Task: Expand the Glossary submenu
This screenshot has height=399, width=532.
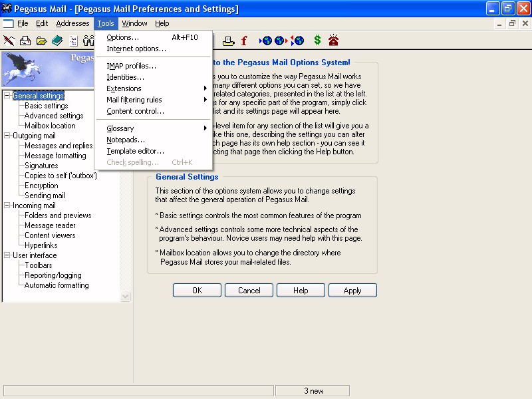Action: (205, 128)
